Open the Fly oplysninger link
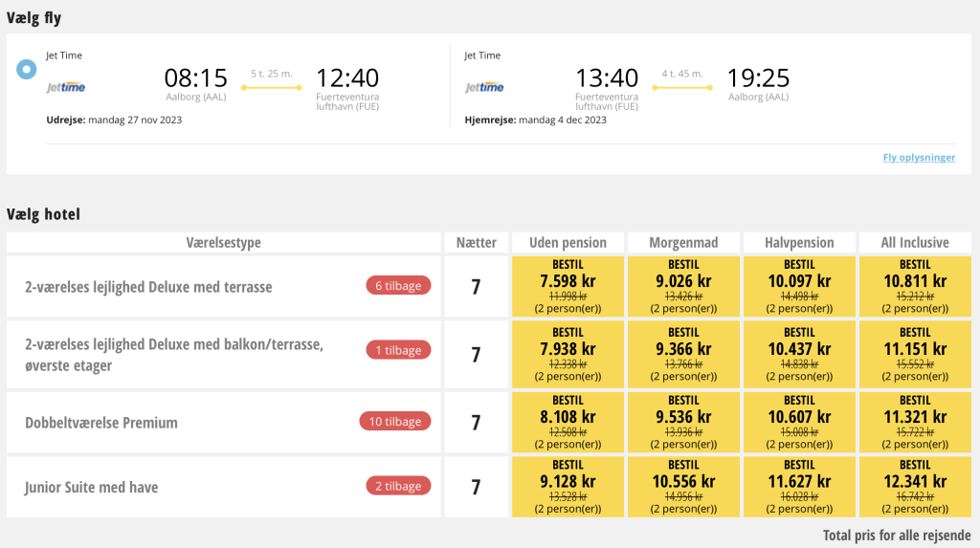 click(x=919, y=158)
